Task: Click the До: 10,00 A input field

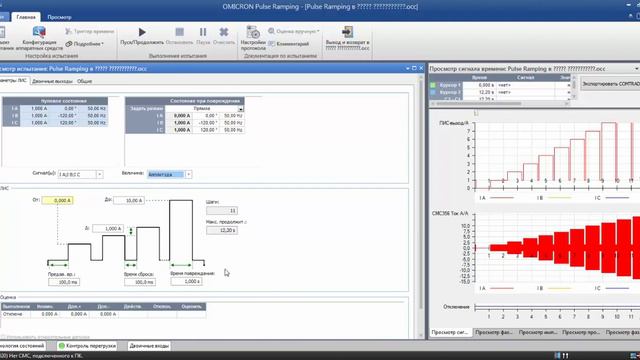Action: click(129, 200)
